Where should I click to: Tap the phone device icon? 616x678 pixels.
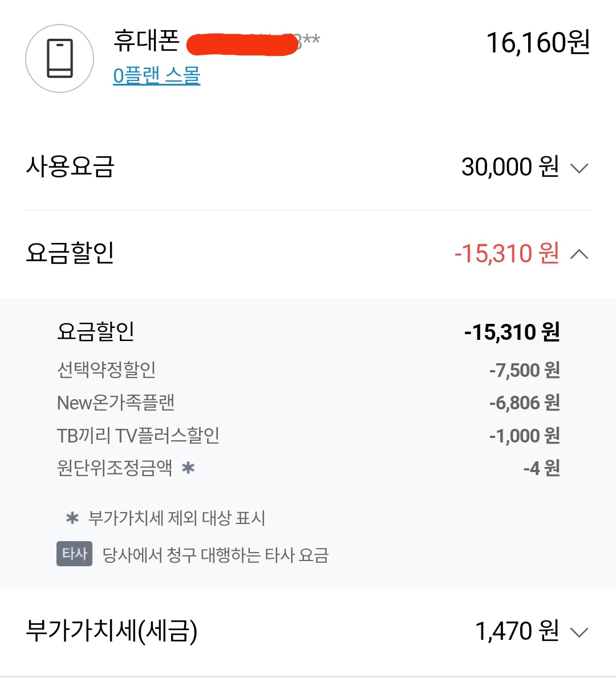pyautogui.click(x=59, y=58)
